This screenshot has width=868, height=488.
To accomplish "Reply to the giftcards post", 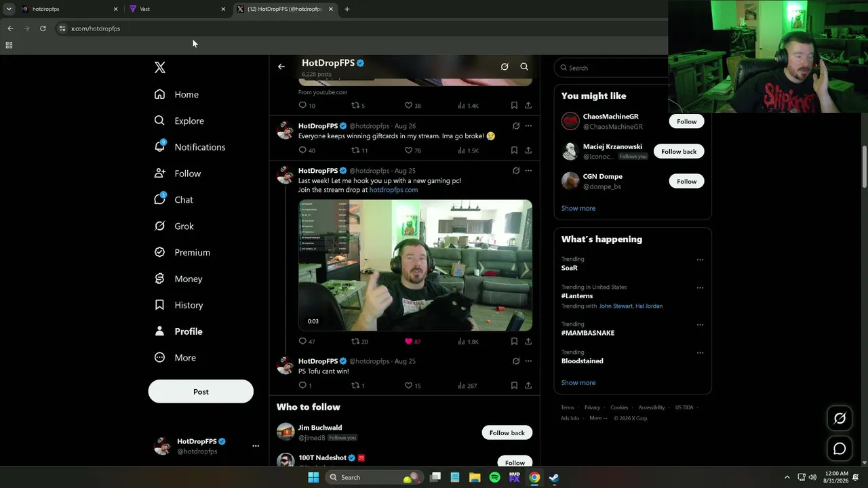I will 302,150.
